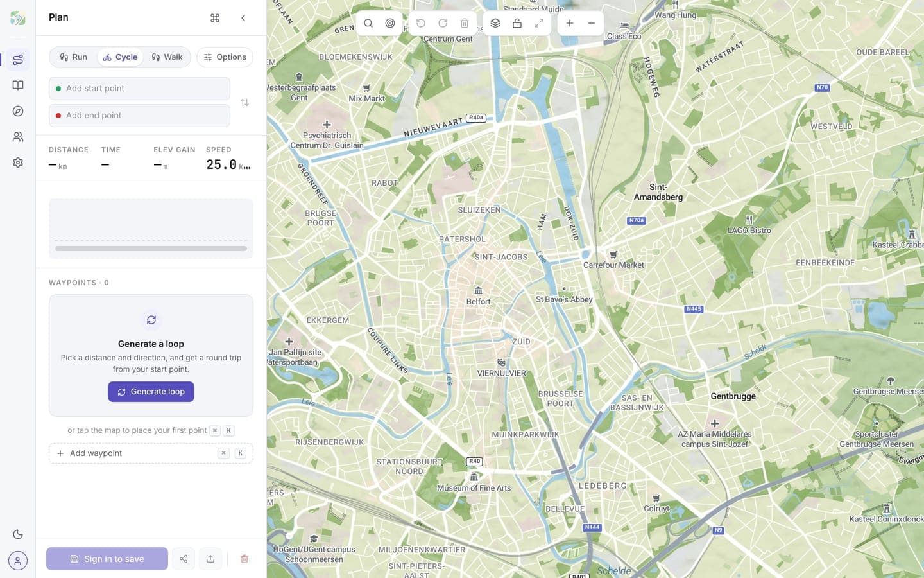Click the Carrefour Market map marker
Screen dimensions: 924x578
(613, 260)
